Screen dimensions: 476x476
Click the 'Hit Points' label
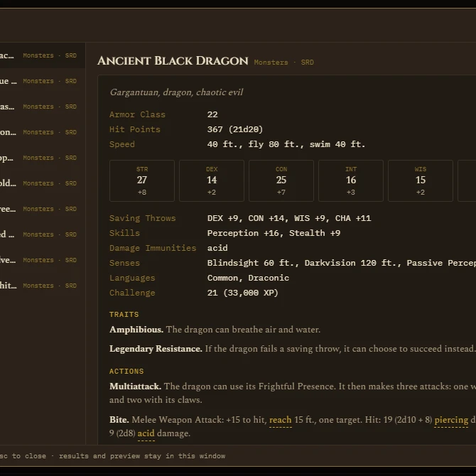135,129
